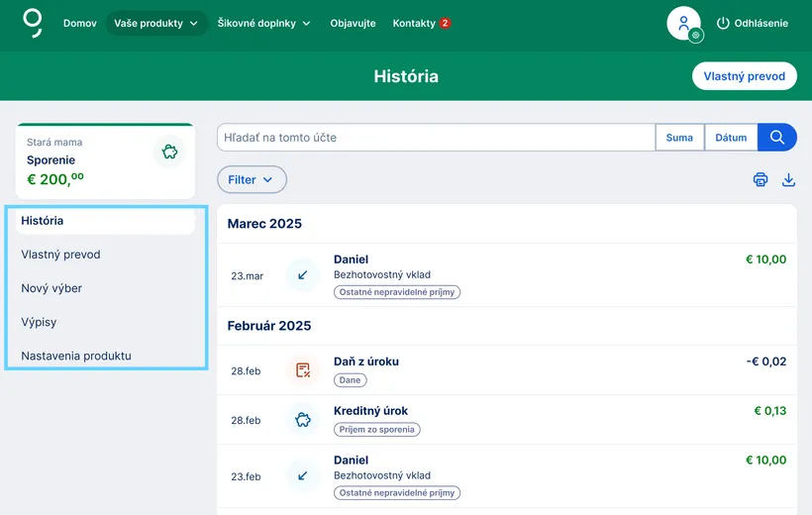
Task: Click the Vlastný prevod header button
Action: pos(744,76)
